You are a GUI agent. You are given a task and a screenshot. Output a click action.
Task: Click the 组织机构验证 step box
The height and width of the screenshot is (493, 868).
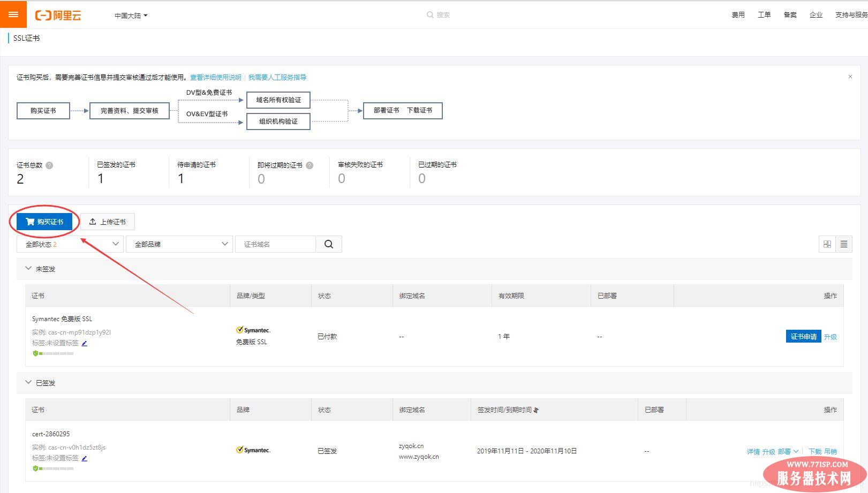pyautogui.click(x=278, y=122)
